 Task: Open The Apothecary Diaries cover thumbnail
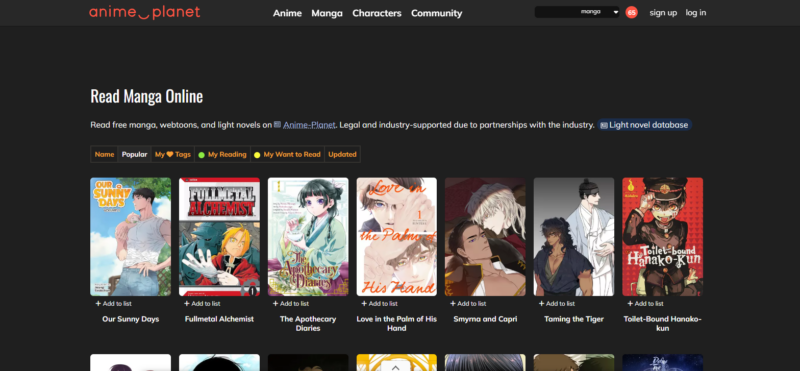[308, 237]
